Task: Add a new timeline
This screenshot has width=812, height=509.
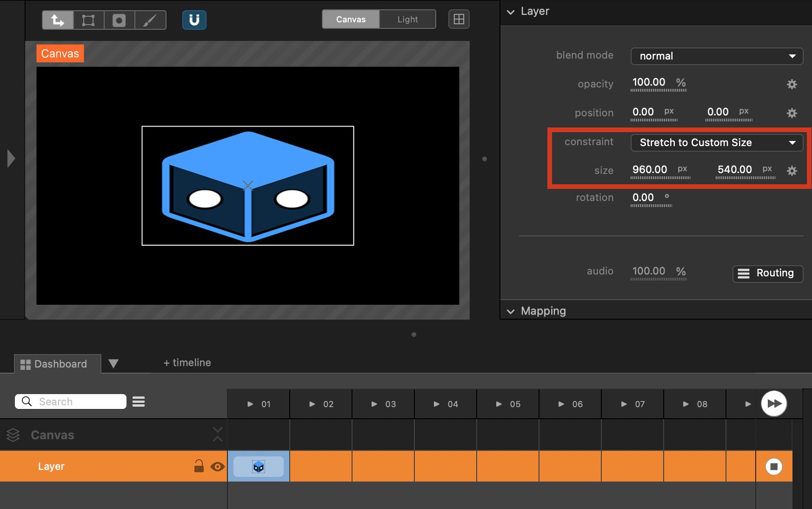Action: click(187, 363)
